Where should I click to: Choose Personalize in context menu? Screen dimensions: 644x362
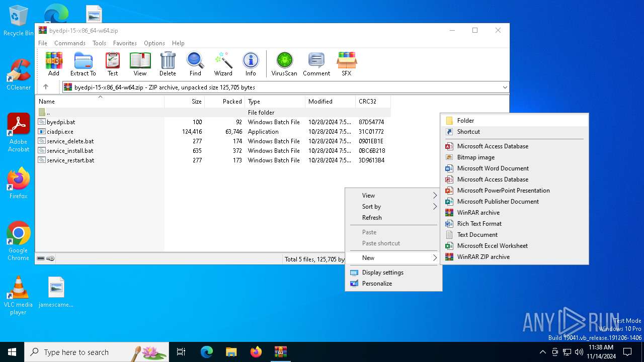click(x=393, y=284)
